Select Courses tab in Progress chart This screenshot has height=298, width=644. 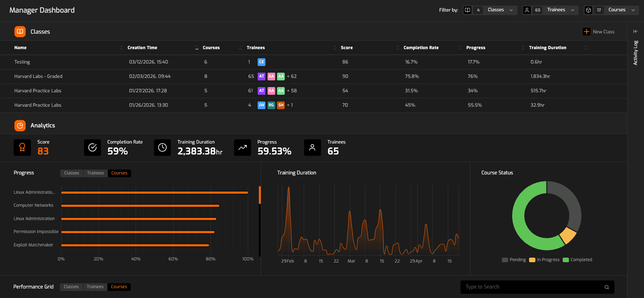[120, 173]
